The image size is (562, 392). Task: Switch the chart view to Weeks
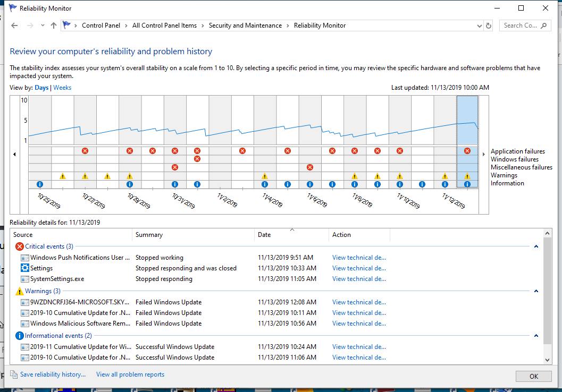pos(62,88)
